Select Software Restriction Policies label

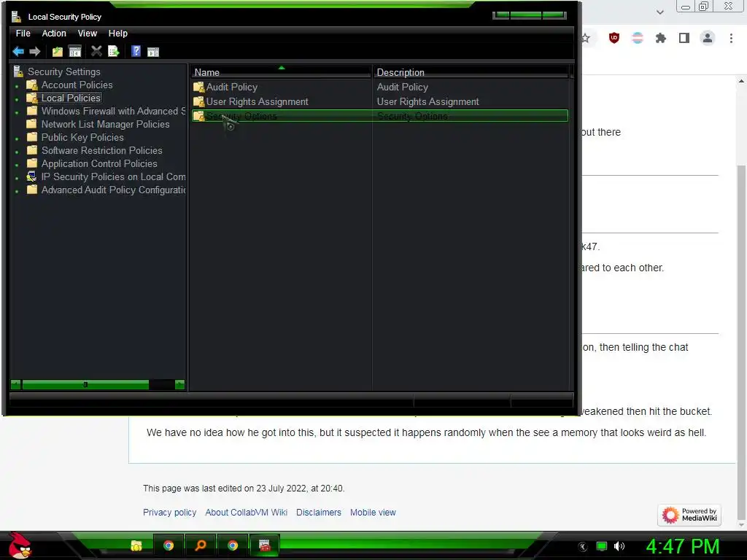[101, 150]
